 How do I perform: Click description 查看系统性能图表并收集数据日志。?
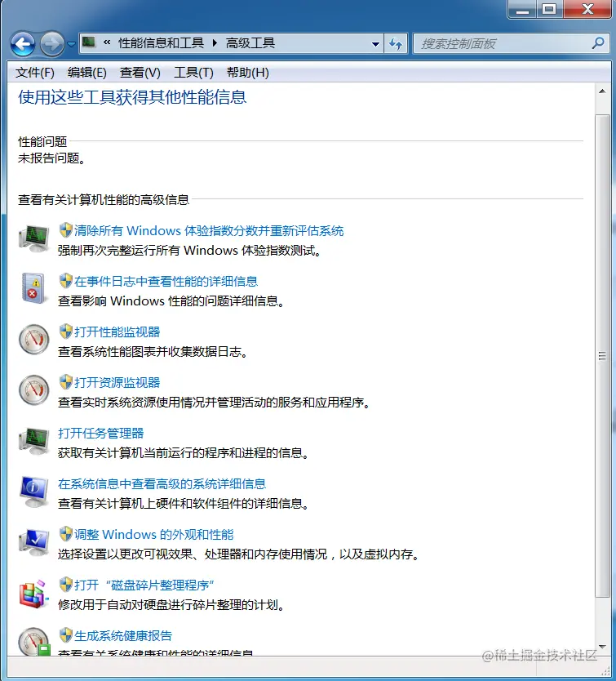(153, 352)
